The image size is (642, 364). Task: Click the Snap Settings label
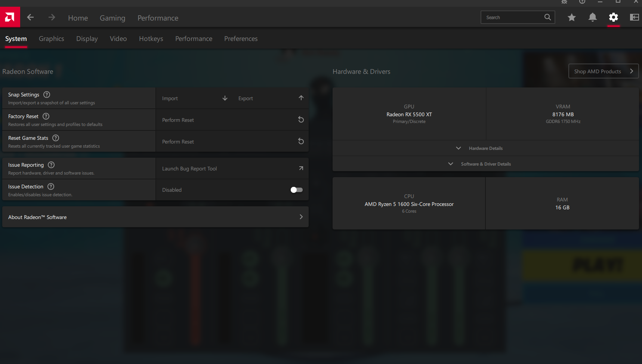[24, 95]
